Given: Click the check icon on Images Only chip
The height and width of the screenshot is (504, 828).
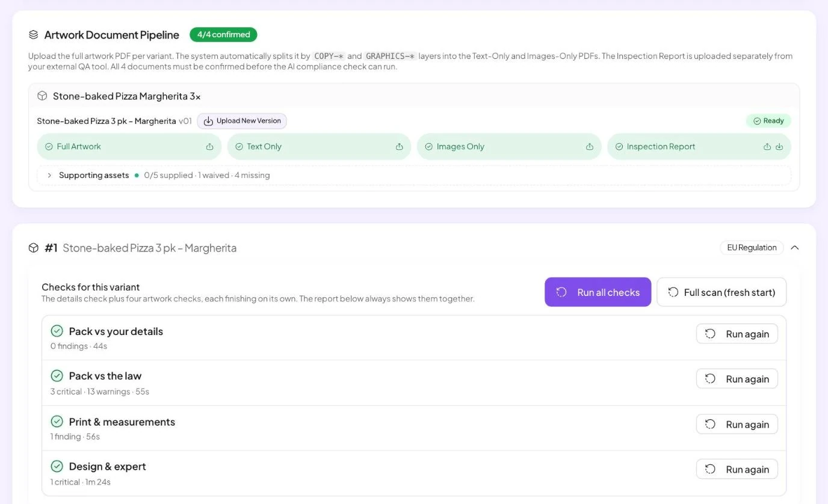Looking at the screenshot, I should (429, 147).
